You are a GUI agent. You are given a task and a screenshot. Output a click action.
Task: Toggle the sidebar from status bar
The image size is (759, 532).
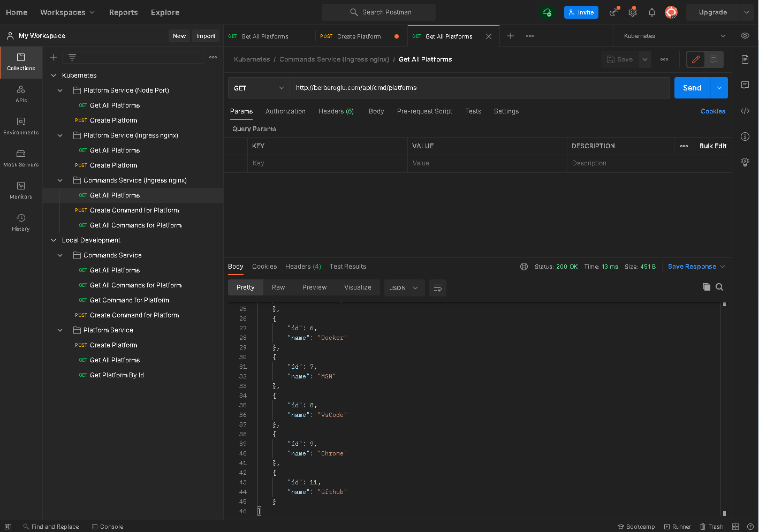tap(8, 527)
